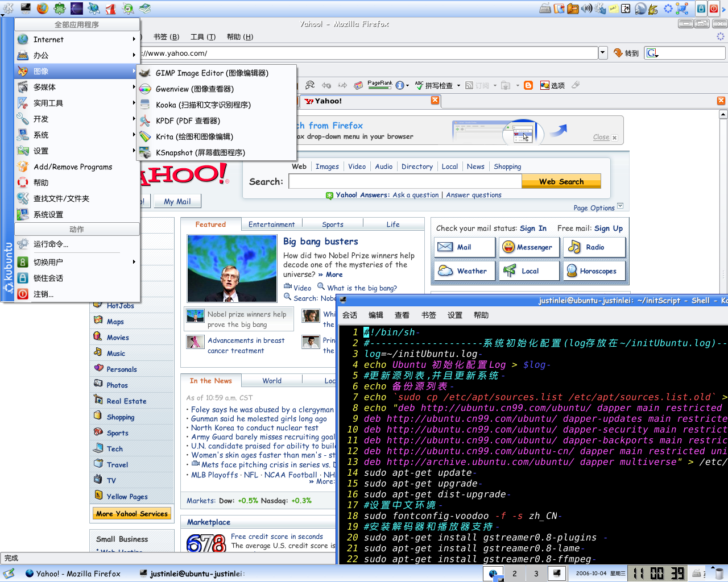Open Krita from the graphics submenu
This screenshot has width=728, height=582.
(x=216, y=136)
